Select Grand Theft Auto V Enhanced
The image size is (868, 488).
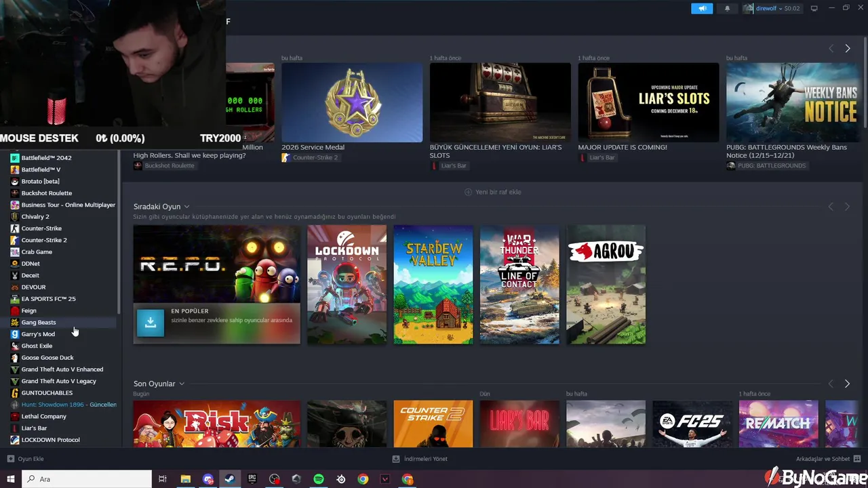(x=62, y=369)
